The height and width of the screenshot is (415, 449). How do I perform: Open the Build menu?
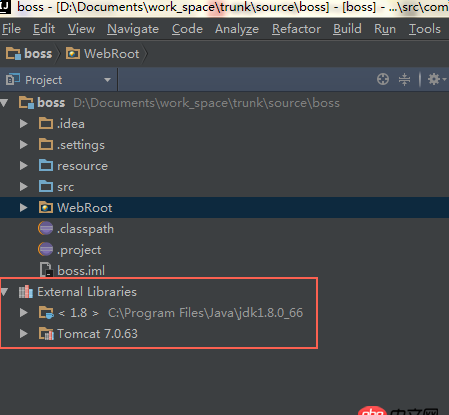pos(347,29)
